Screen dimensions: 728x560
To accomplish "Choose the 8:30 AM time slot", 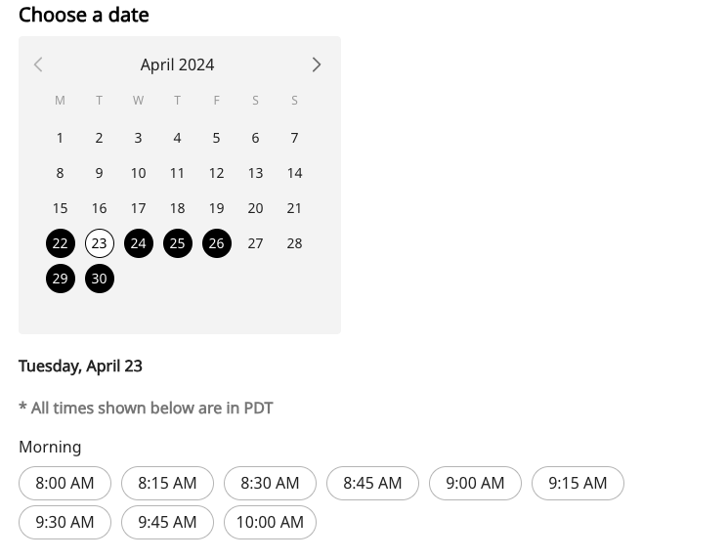I will point(270,483).
